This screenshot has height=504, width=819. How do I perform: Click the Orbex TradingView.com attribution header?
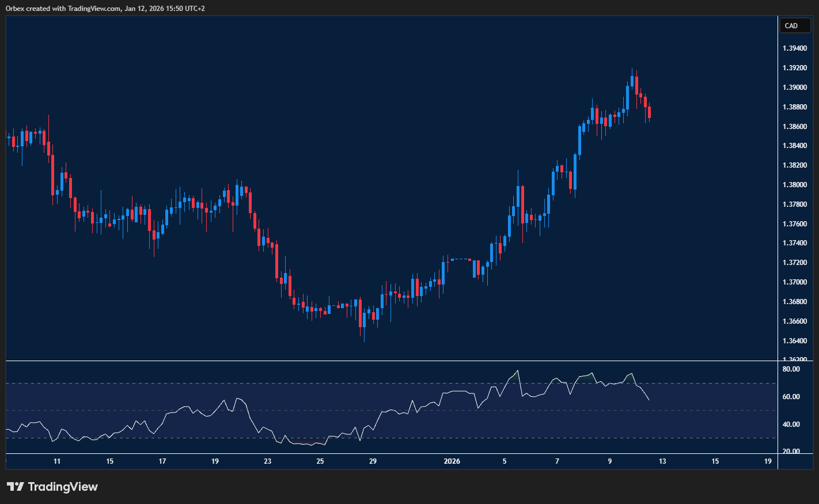tap(105, 9)
